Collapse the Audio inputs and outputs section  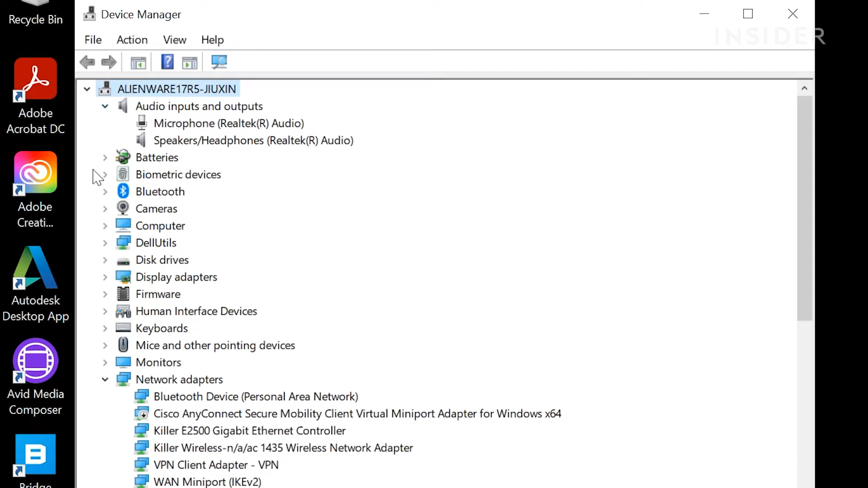(104, 106)
